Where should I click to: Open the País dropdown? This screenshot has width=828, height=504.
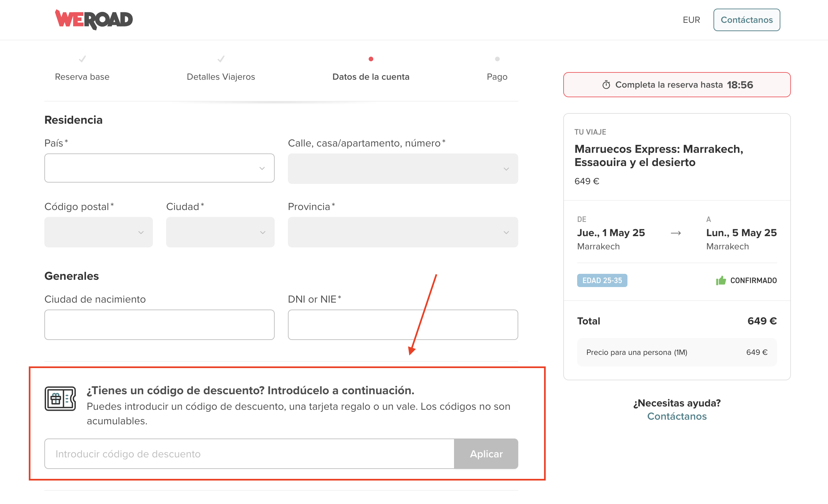point(159,168)
